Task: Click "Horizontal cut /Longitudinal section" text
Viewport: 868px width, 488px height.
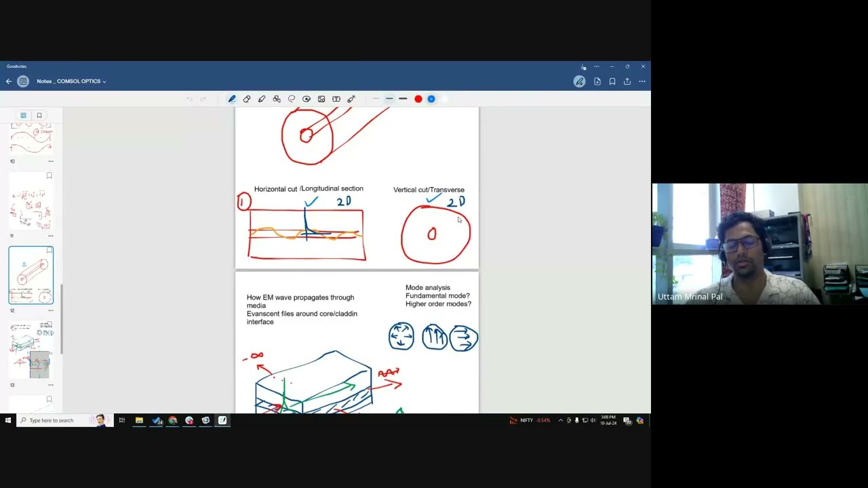Action: [x=309, y=188]
